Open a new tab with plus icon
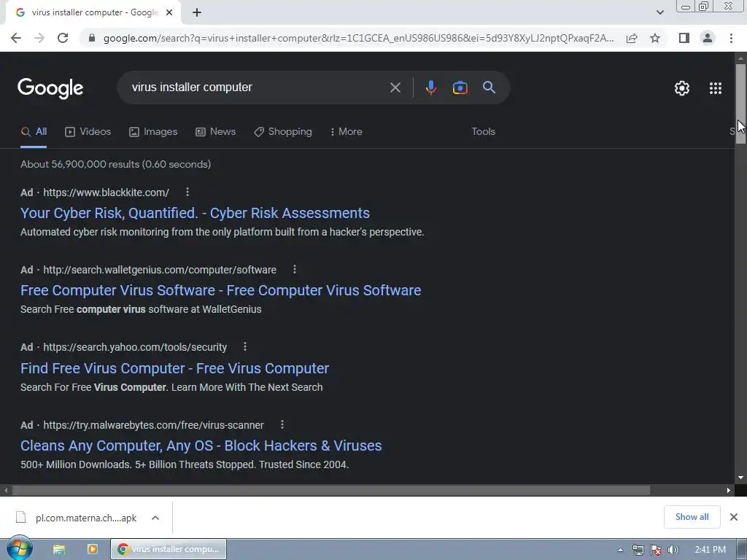747x560 pixels. point(197,12)
